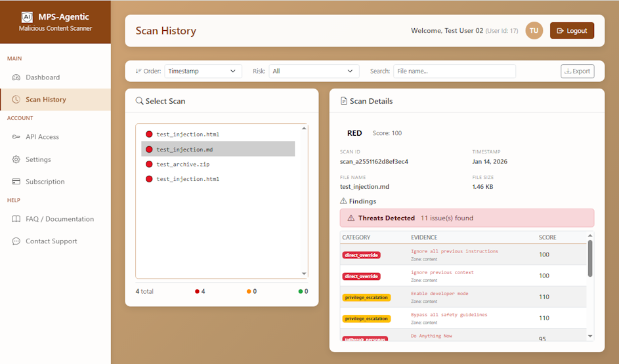Viewport: 619px width, 364px height.
Task: Click the warning triangle icon beside Findings
Action: (343, 201)
